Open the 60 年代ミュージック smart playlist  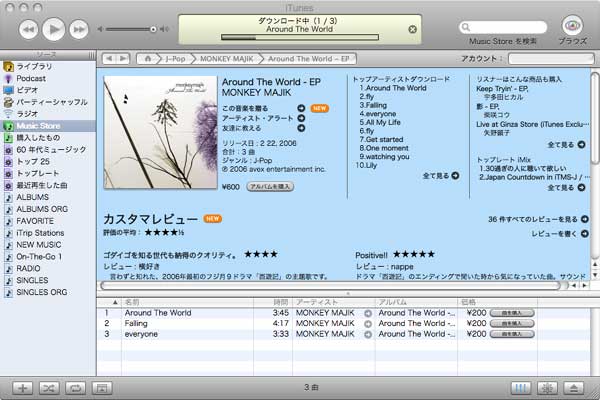[x=48, y=150]
